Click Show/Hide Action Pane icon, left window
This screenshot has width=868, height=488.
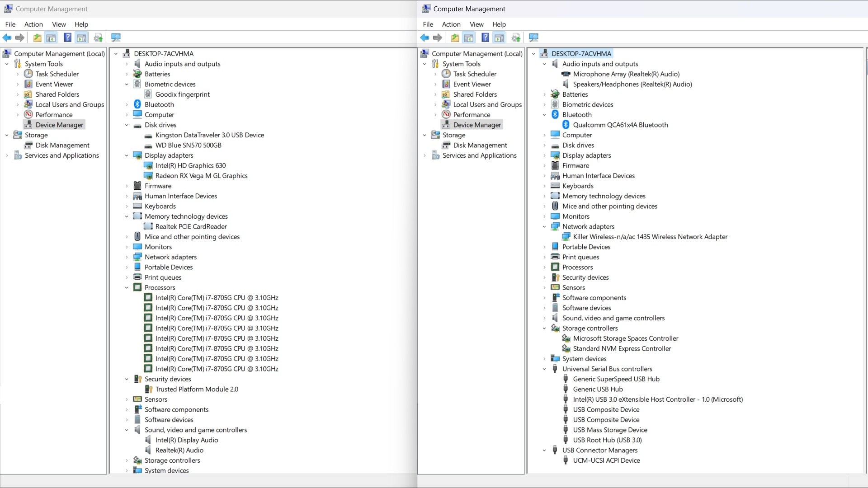click(81, 38)
